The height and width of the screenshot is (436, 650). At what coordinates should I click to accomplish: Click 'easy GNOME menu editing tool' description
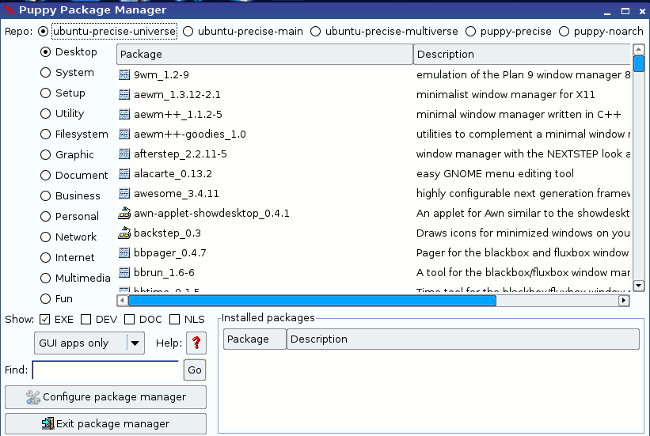click(495, 174)
